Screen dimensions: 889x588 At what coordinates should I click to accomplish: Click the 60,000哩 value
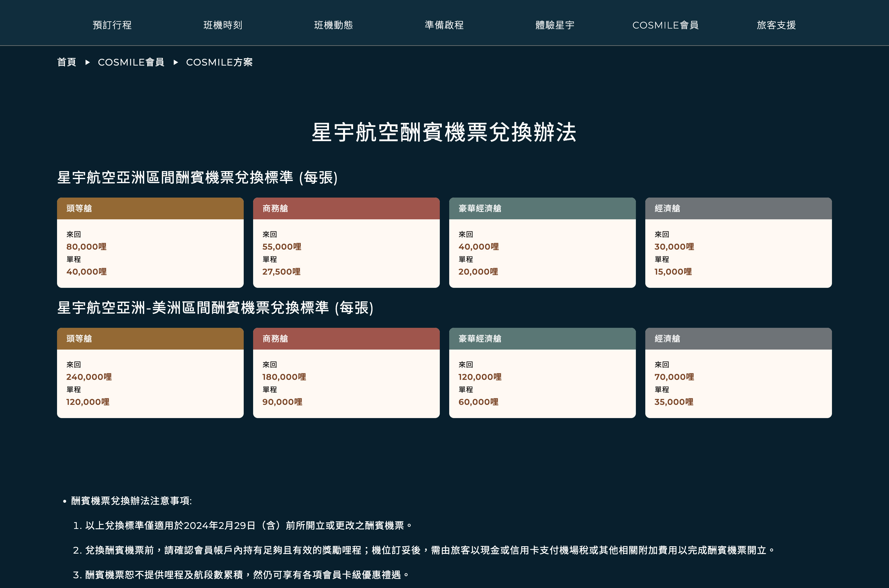[479, 402]
